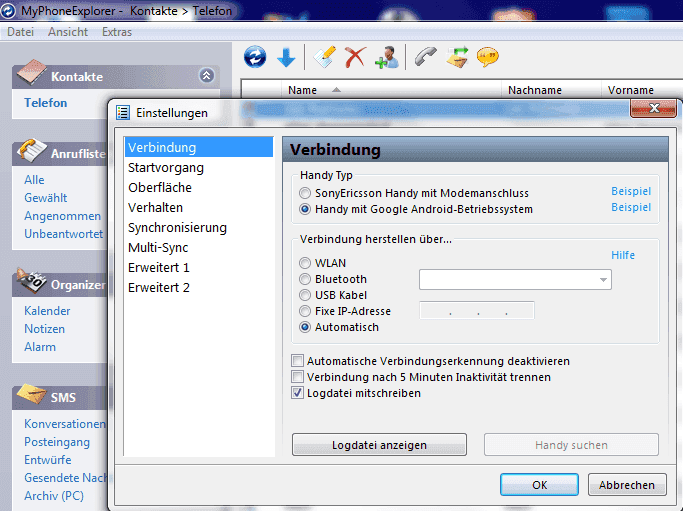This screenshot has width=683, height=511.
Task: Click the blue sync refresh toolbar icon
Action: point(255,57)
